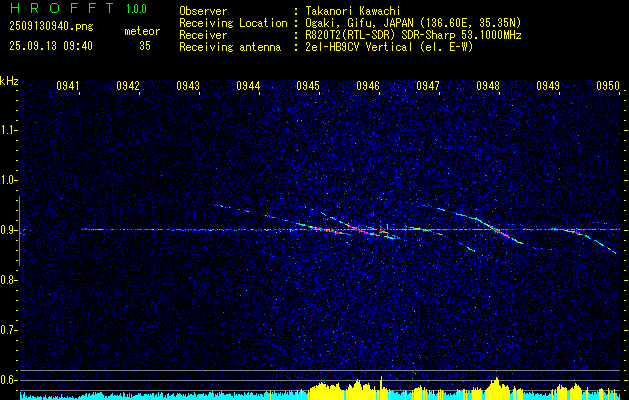
Task: Click the gray vertical range bar beside 0.9
Action: 19,231
